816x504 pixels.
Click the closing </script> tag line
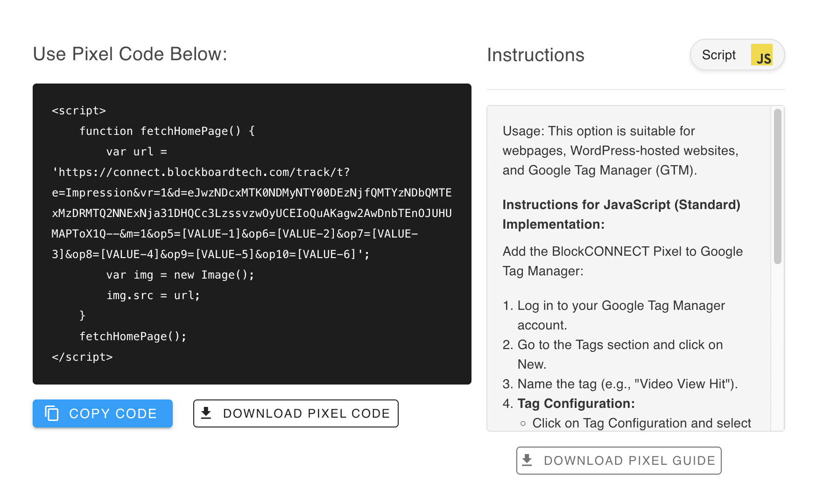click(82, 357)
